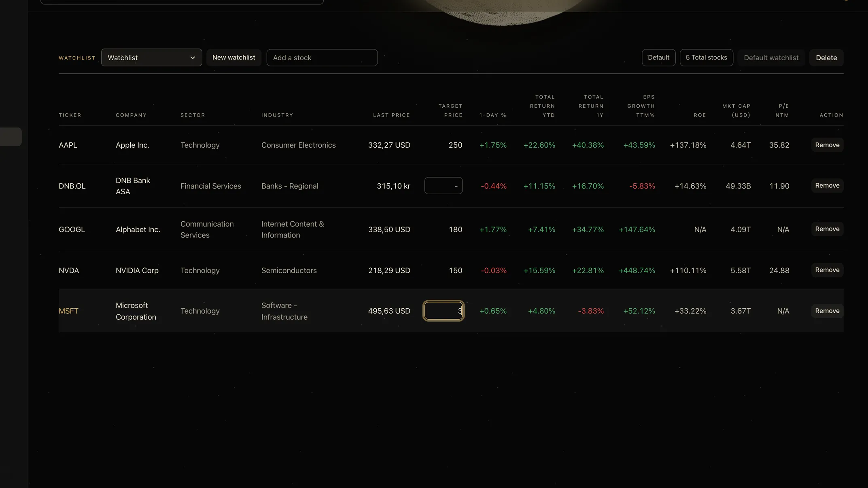Remove GOOGL from the watchlist
The image size is (868, 488).
click(x=827, y=229)
